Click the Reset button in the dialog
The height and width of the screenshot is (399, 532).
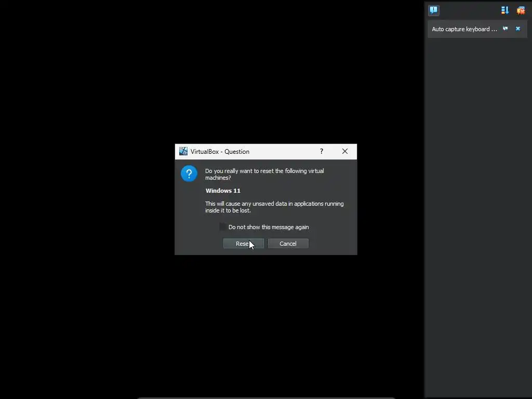tap(243, 243)
